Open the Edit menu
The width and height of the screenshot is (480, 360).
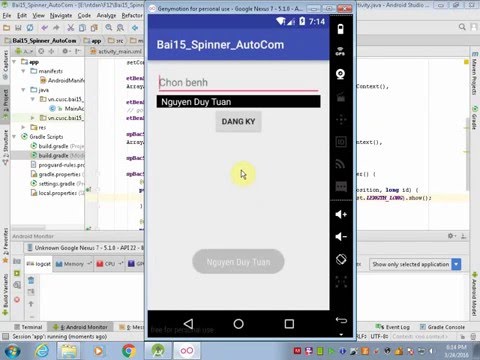tap(22, 15)
